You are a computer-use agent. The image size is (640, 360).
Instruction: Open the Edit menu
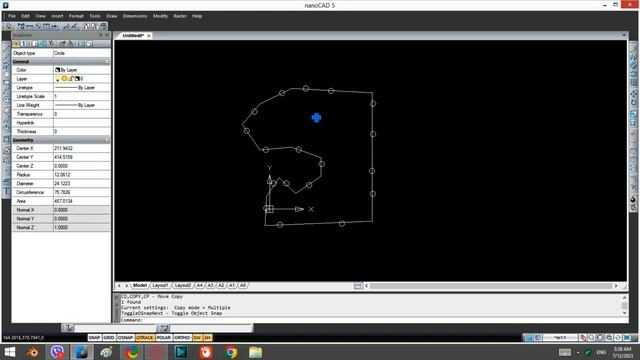coord(25,16)
